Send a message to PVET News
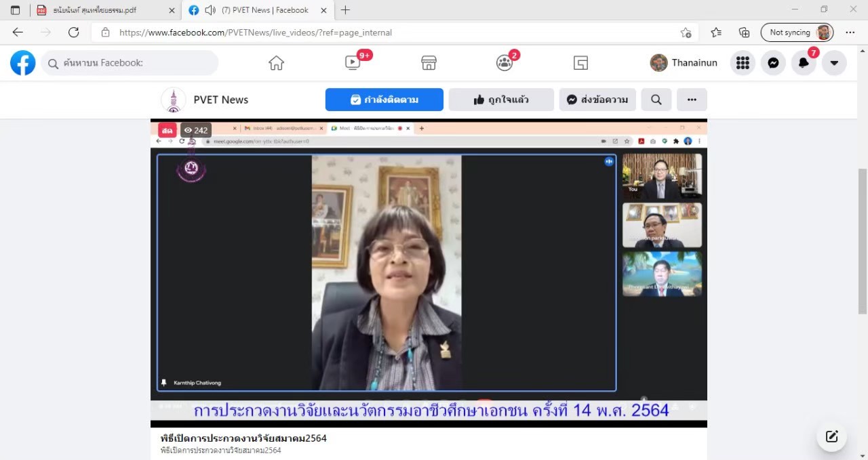The image size is (868, 460). (x=597, y=100)
